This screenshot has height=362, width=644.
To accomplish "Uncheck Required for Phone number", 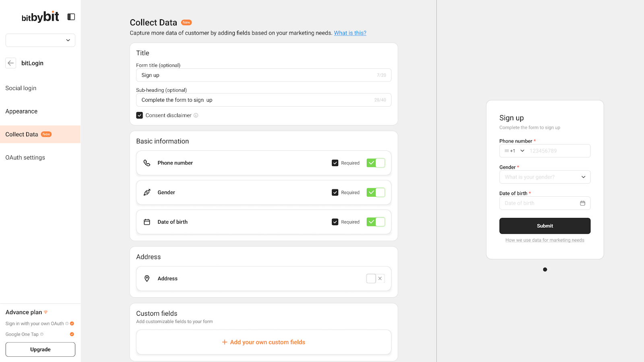I will pos(335,163).
